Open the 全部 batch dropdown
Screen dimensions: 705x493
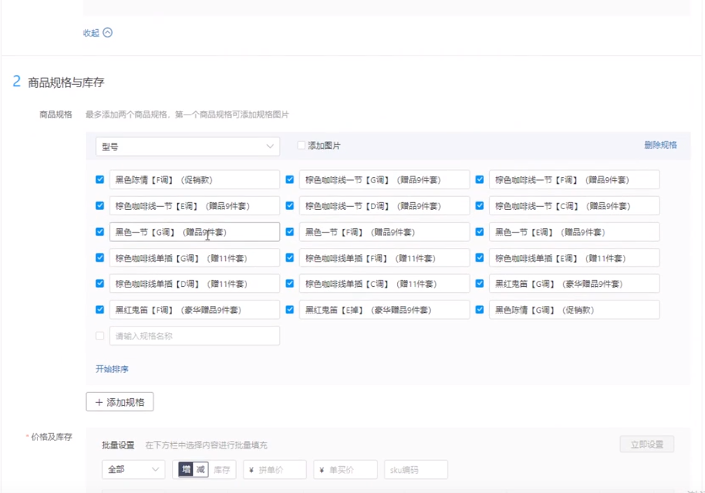click(134, 469)
